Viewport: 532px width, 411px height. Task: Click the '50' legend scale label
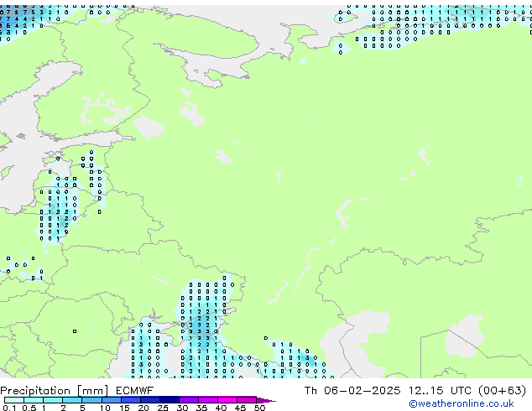pyautogui.click(x=260, y=408)
